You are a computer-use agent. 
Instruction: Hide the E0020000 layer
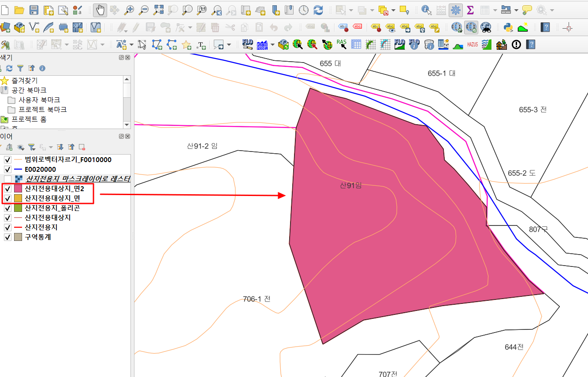[7, 169]
